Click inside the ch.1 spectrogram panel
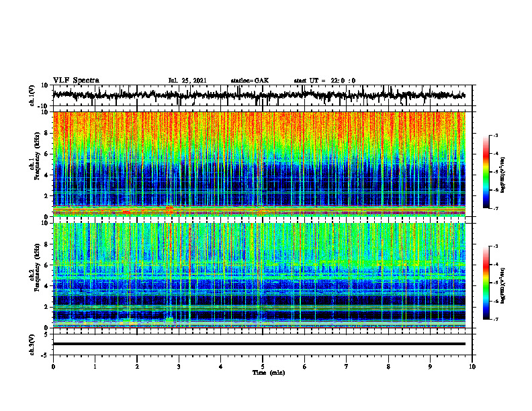 tap(259, 164)
